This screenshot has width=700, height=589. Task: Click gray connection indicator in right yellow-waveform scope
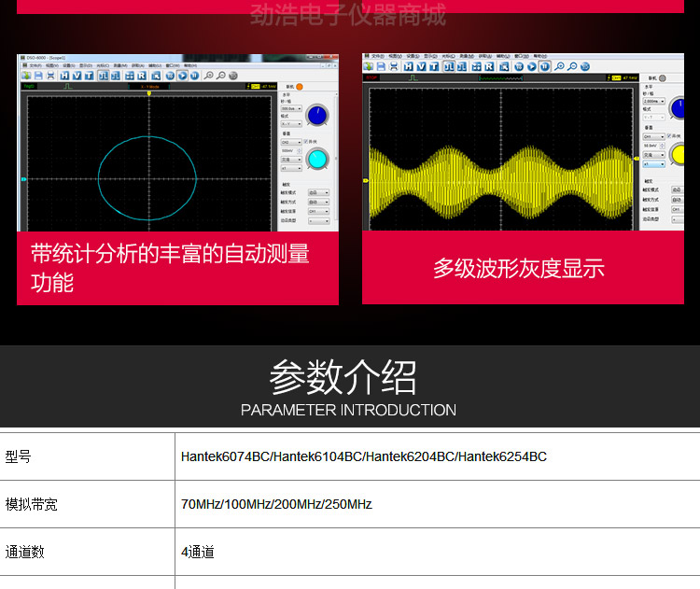coord(663,78)
